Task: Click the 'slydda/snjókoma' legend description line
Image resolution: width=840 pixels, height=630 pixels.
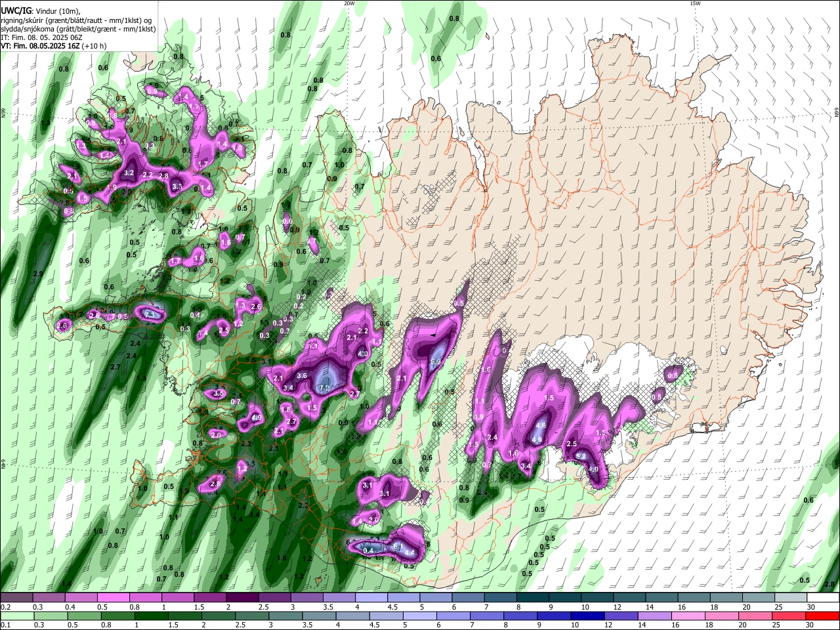Action: (x=78, y=29)
